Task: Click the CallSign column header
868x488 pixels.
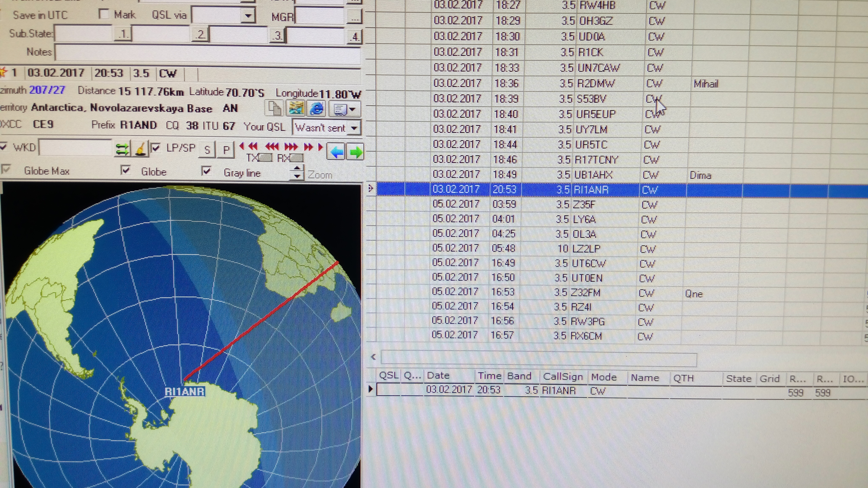Action: [x=563, y=377]
